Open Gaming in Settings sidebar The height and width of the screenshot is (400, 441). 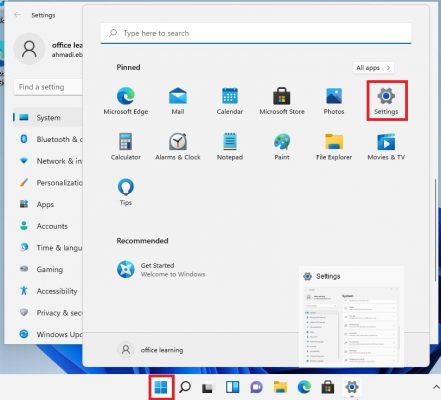48,269
